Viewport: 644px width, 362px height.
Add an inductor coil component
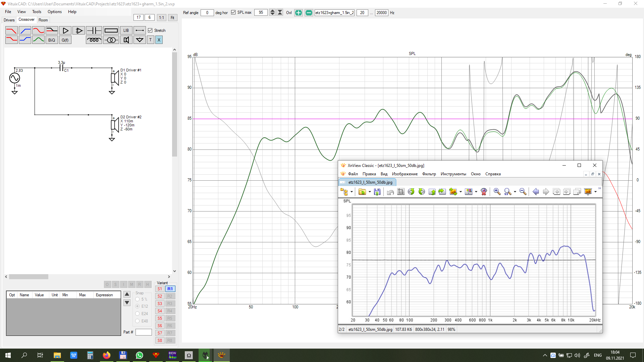tap(94, 40)
